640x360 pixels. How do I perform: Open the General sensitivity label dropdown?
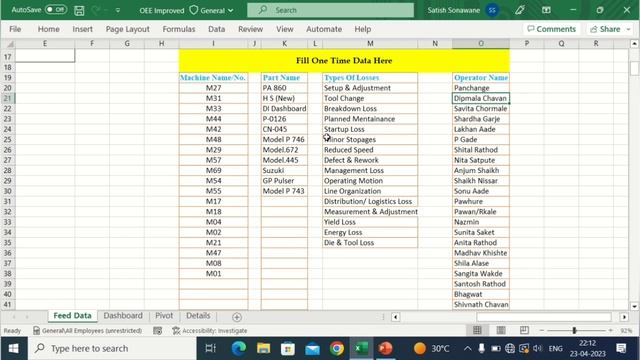[212, 10]
